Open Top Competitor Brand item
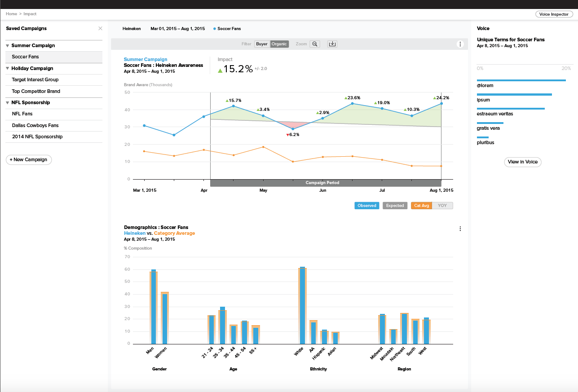The height and width of the screenshot is (392, 578). tap(54, 91)
